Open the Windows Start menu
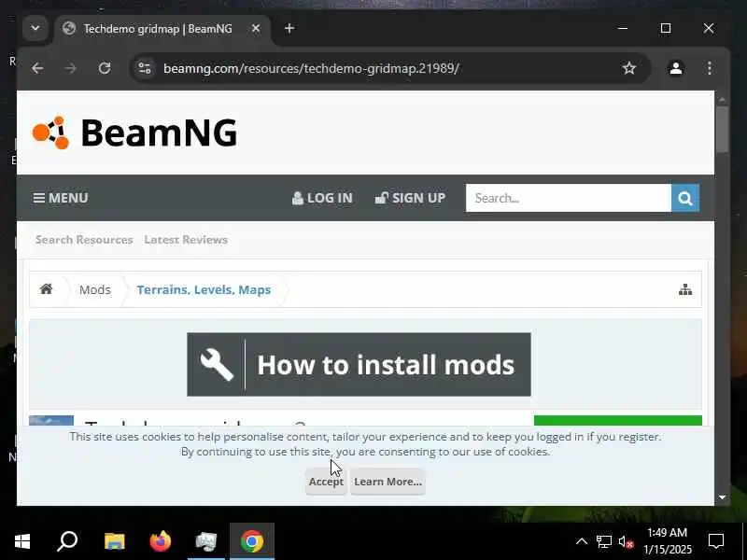747x560 pixels. pyautogui.click(x=21, y=541)
